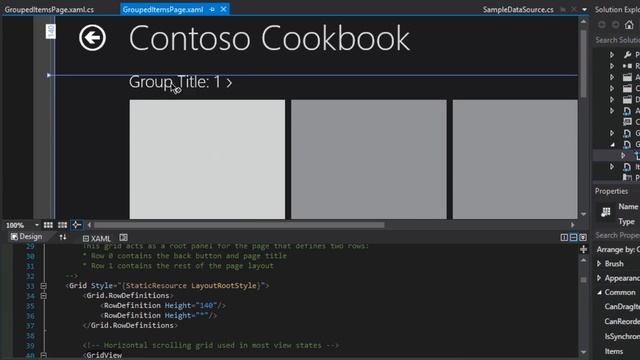Open the 100% zoom level dropdown
This screenshot has height=360, width=640.
tap(37, 225)
